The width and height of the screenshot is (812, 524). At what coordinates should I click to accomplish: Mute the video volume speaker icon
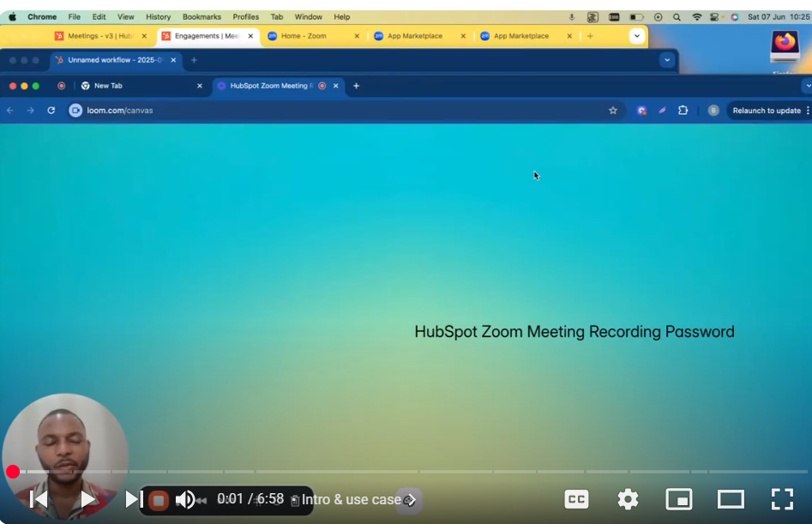(x=185, y=500)
